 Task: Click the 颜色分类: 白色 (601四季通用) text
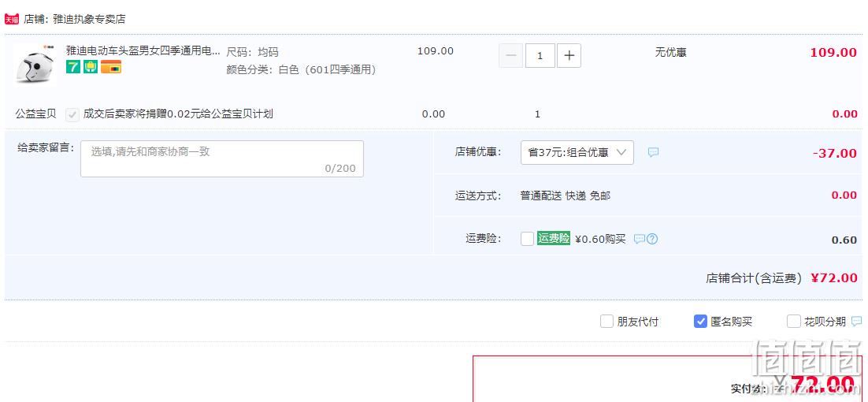[x=302, y=70]
